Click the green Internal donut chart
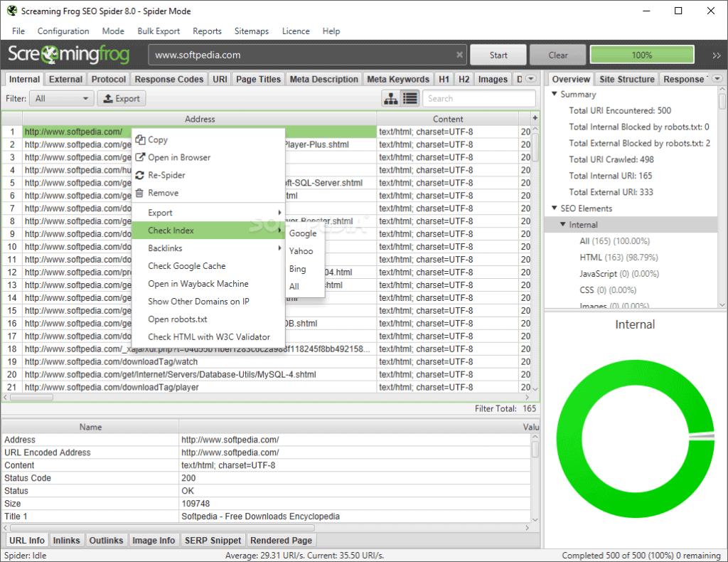 [635, 438]
